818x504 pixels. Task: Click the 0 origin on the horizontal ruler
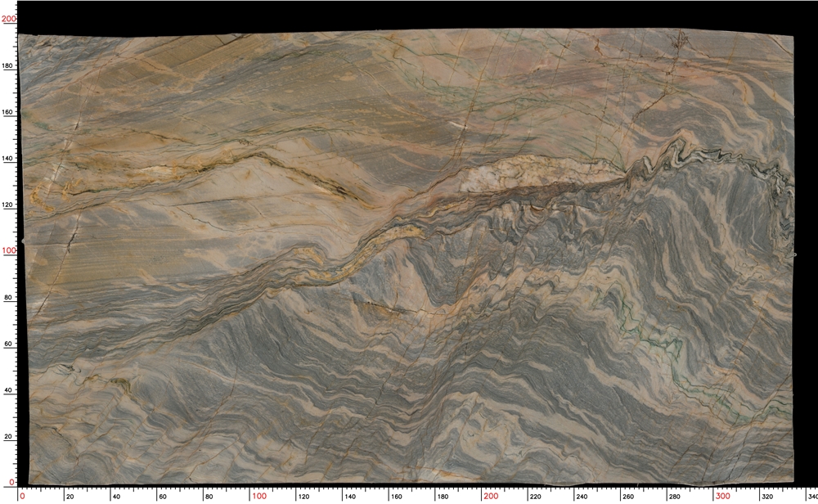(23, 496)
